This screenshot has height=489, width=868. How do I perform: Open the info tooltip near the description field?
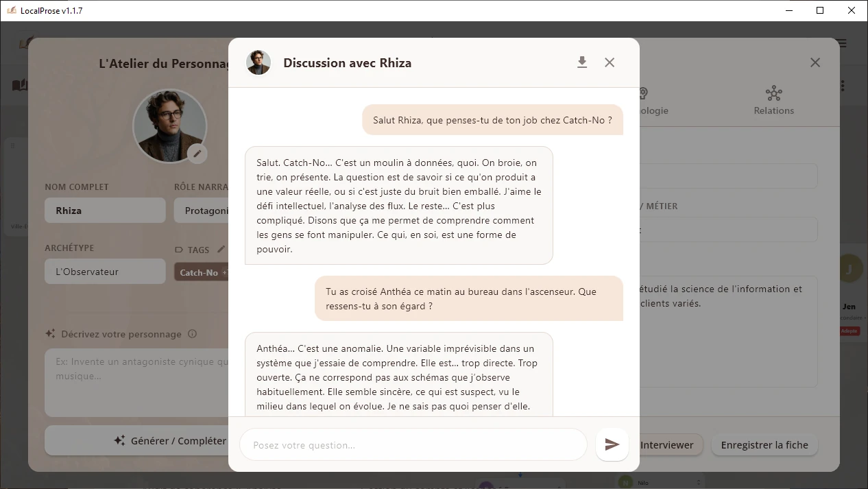tap(193, 334)
